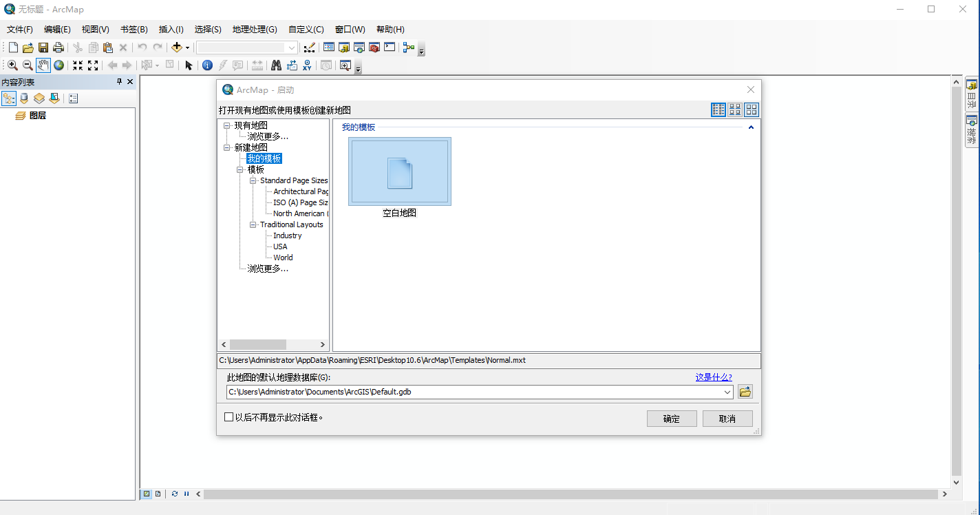
Task: Select the 空白地图 template thumbnail
Action: [399, 171]
